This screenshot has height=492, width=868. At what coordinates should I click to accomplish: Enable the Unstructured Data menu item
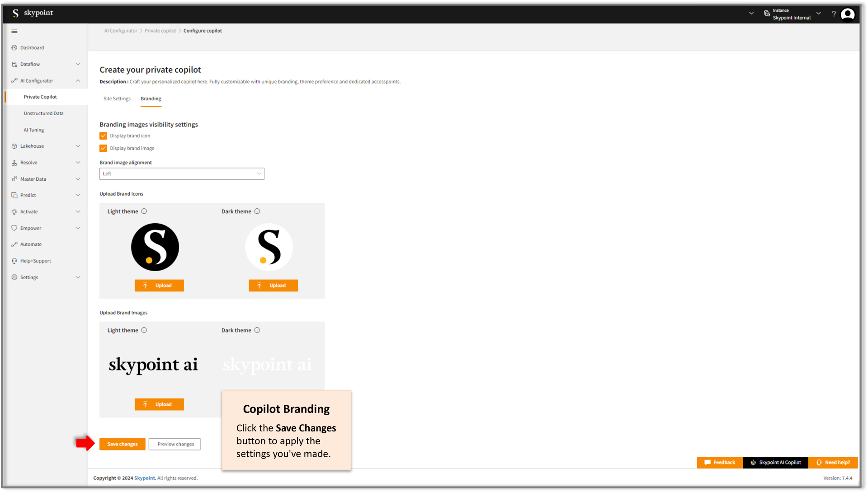[x=43, y=113]
